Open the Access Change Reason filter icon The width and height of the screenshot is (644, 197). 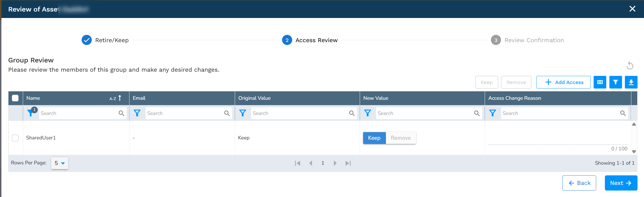(x=493, y=113)
